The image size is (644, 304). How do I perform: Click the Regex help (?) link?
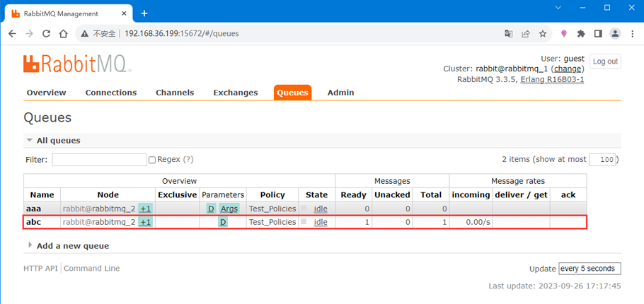point(188,159)
